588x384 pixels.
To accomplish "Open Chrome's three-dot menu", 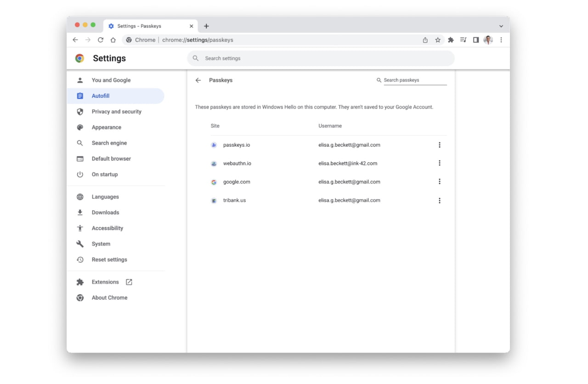I will tap(501, 40).
